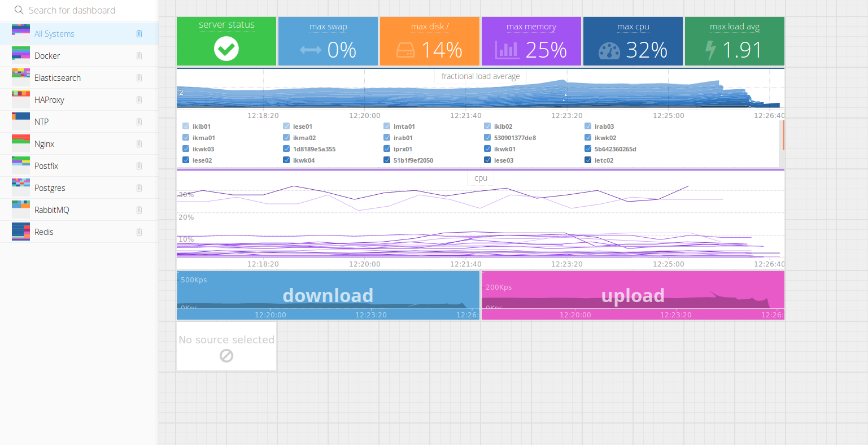Click the max swap tile title
The width and height of the screenshot is (868, 445).
point(328,27)
